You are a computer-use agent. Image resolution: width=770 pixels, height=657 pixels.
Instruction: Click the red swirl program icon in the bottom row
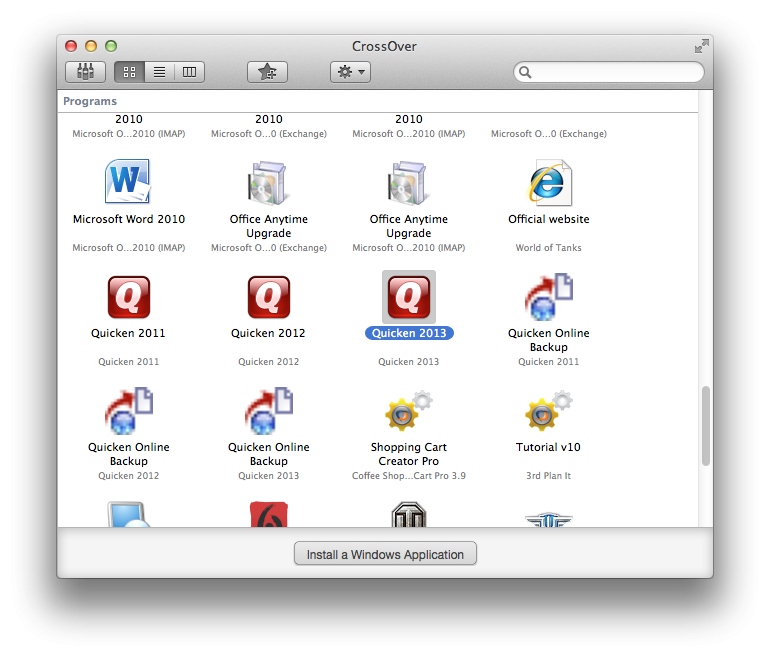coord(269,514)
